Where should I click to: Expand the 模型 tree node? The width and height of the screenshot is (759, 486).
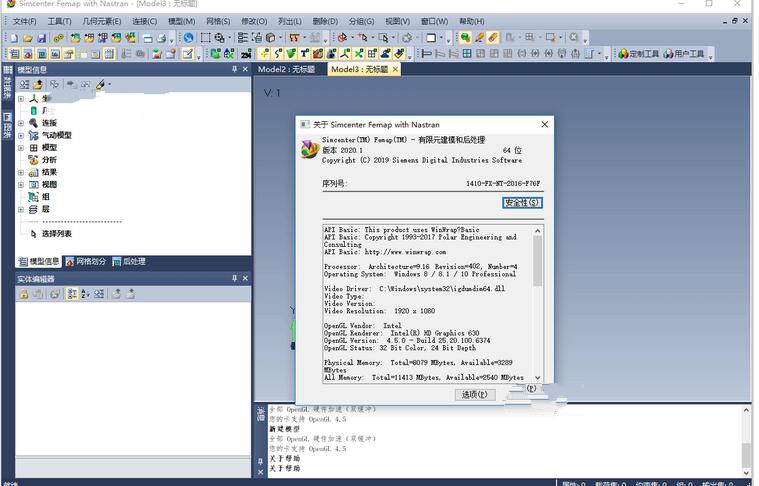[21, 148]
